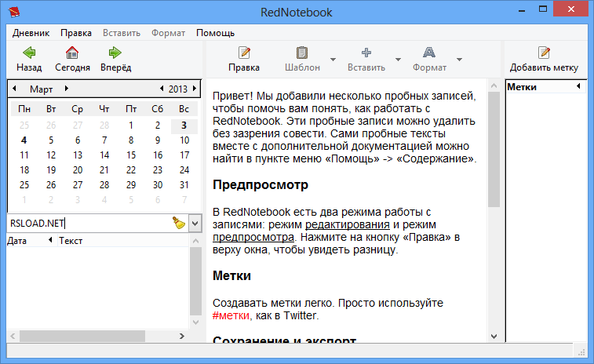Image resolution: width=594 pixels, height=364 pixels.
Task: Click the Вс weekday header
Action: [x=184, y=109]
